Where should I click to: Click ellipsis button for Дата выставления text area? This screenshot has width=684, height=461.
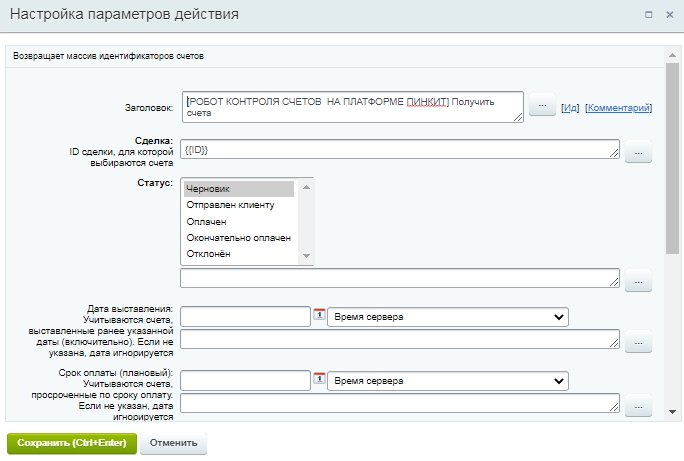(638, 342)
